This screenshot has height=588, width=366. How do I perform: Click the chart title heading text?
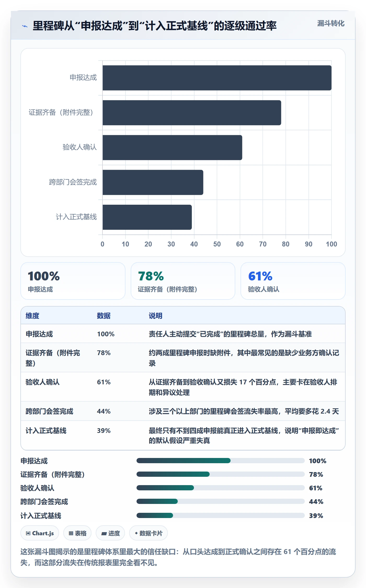tap(155, 26)
